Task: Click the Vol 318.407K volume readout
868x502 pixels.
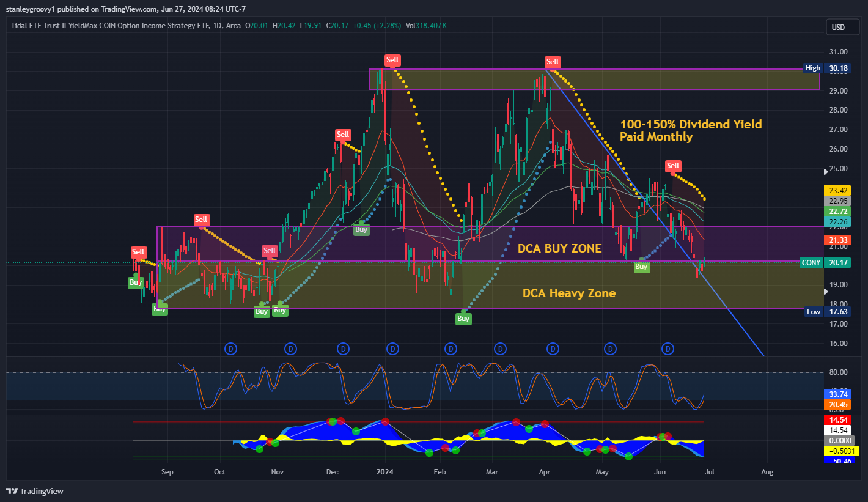Action: [426, 26]
